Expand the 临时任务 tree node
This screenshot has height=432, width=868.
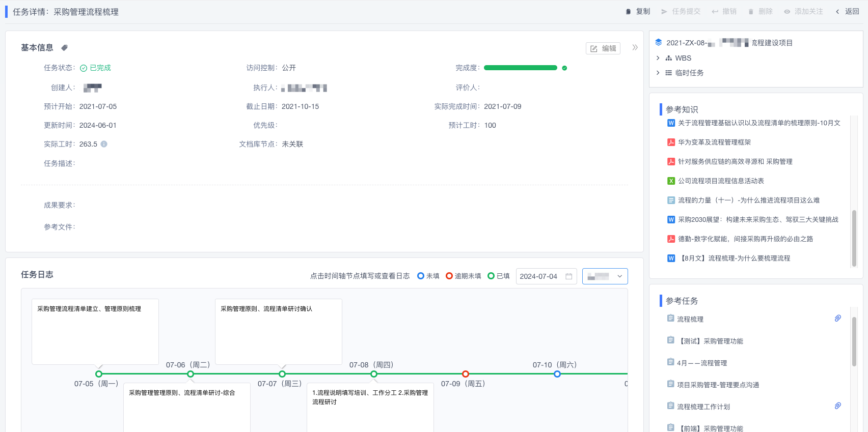pos(658,73)
